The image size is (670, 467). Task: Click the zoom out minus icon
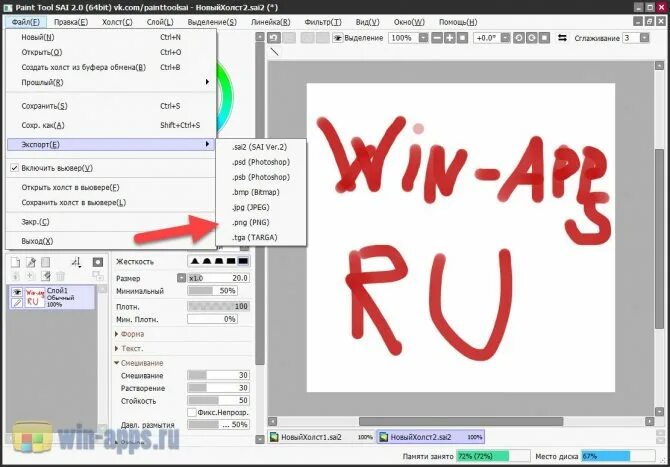(437, 38)
